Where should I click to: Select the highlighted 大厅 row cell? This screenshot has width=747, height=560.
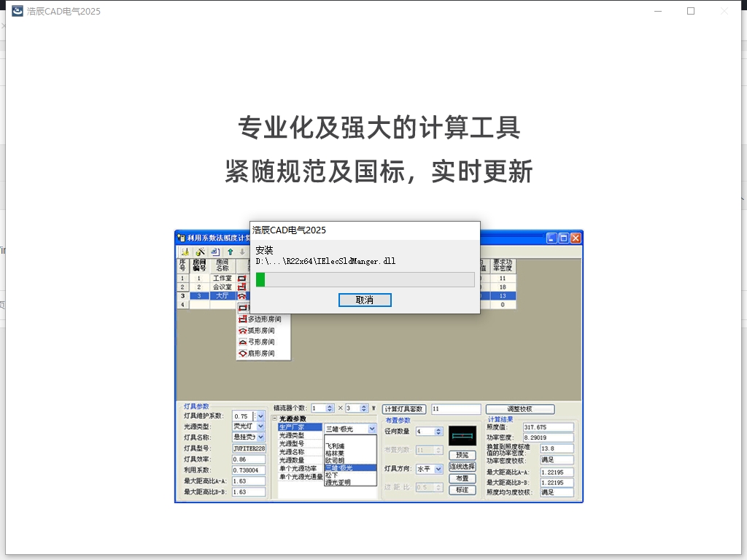pos(222,296)
